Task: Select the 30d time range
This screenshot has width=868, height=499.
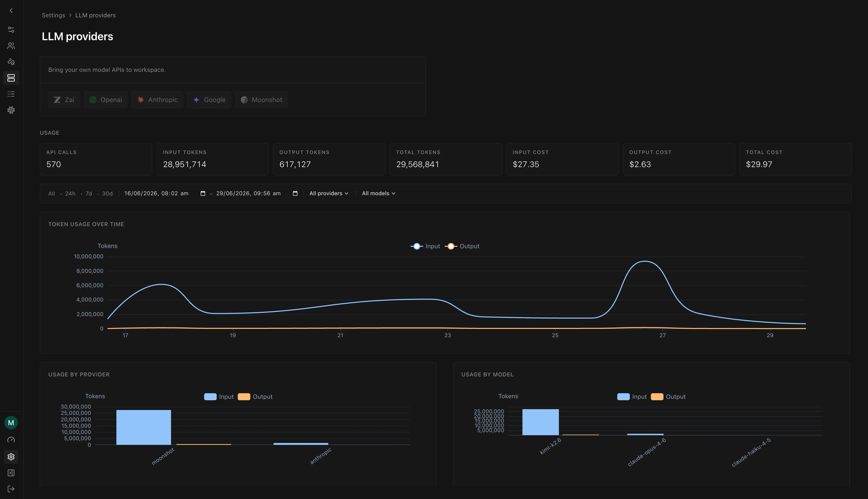Action: (x=107, y=194)
